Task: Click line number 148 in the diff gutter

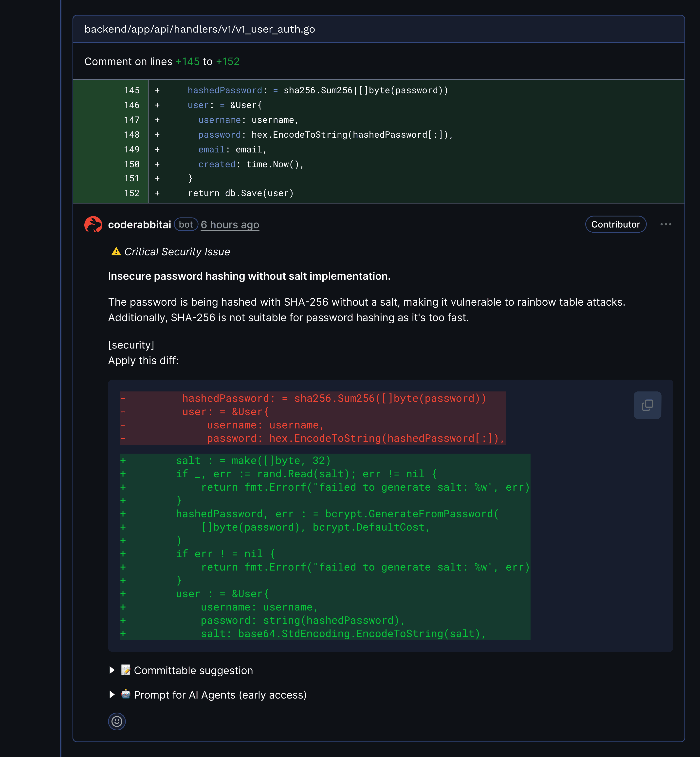Action: (132, 134)
